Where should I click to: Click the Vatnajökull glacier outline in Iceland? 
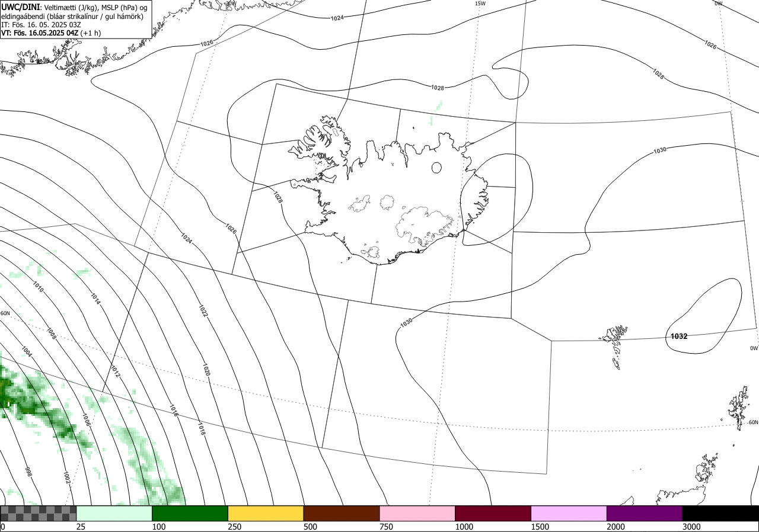coord(425,226)
